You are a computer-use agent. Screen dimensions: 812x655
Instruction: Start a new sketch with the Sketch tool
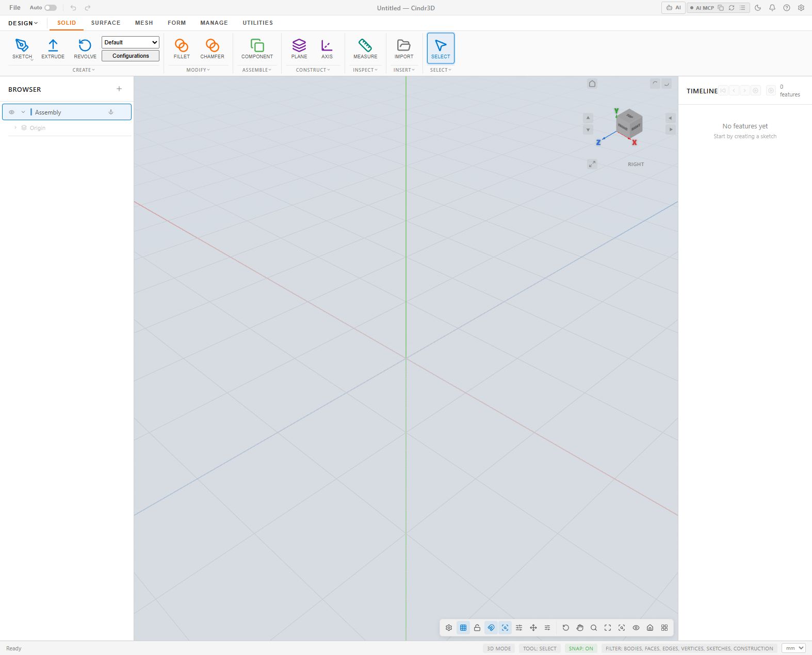22,48
